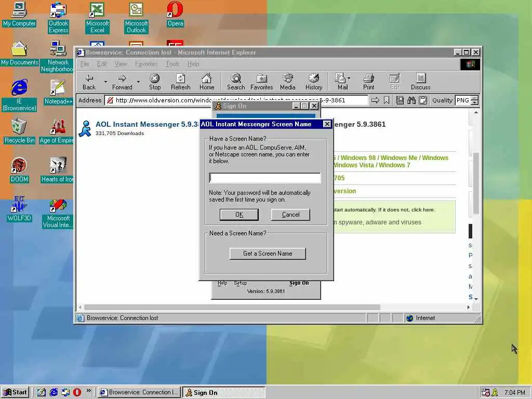This screenshot has height=399, width=532.
Task: Open the Start menu
Action: point(15,392)
